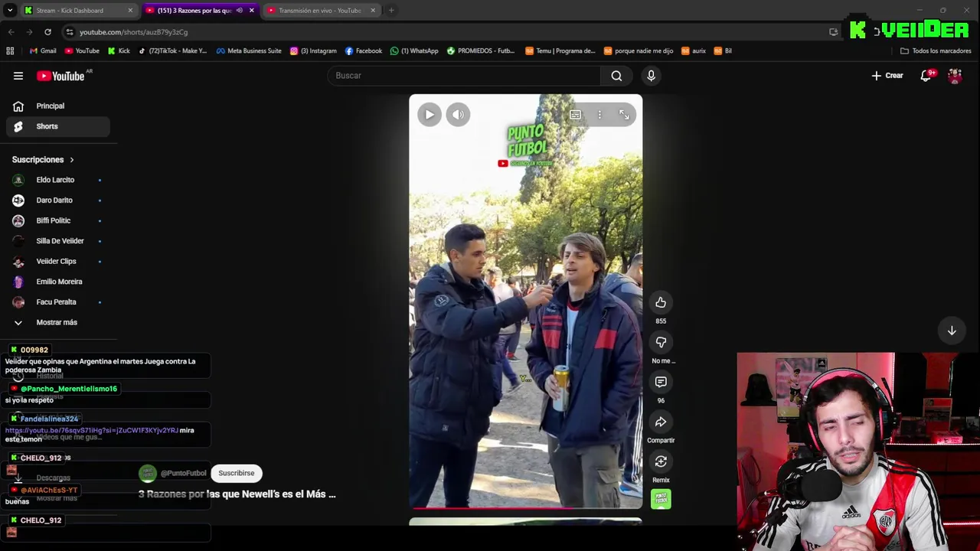Open the YouTube bookmark
The width and height of the screenshot is (980, 551).
click(82, 51)
